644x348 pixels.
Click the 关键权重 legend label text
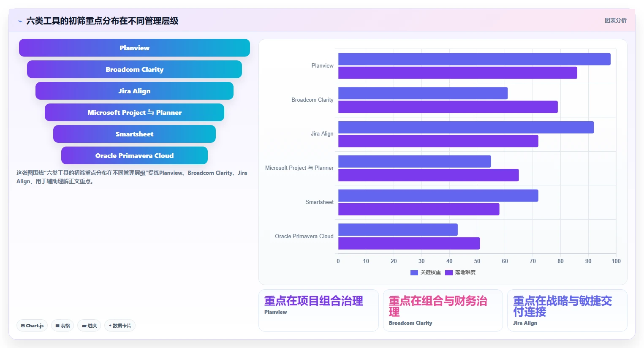430,272
